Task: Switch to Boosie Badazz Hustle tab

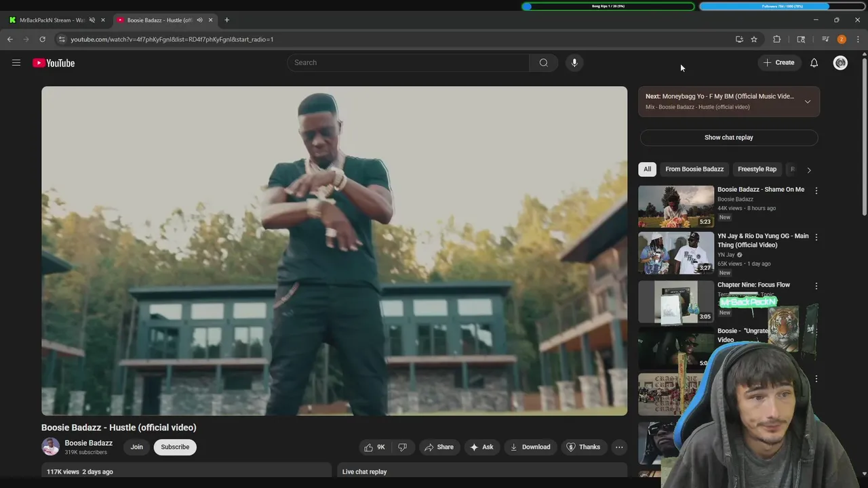Action: [159, 20]
